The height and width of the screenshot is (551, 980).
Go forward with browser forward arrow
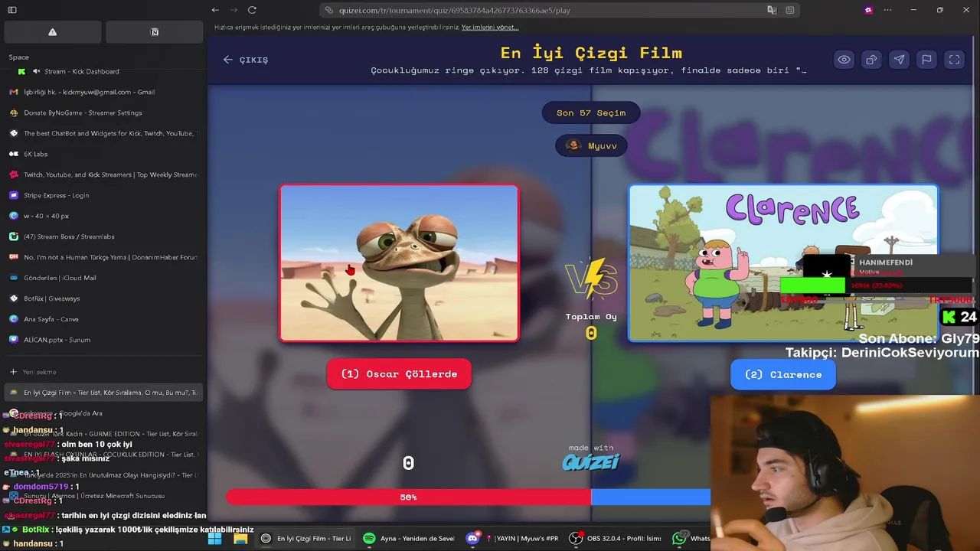click(x=234, y=10)
